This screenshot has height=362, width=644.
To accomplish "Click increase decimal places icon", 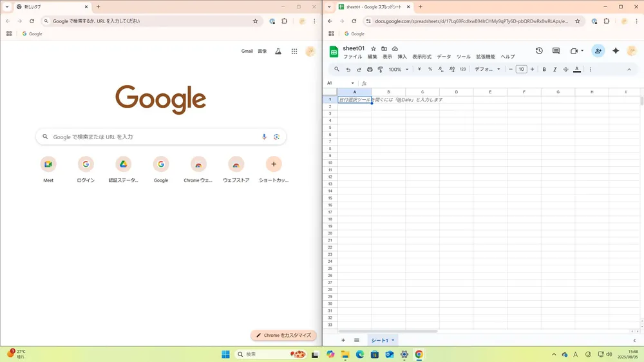I will click(452, 70).
